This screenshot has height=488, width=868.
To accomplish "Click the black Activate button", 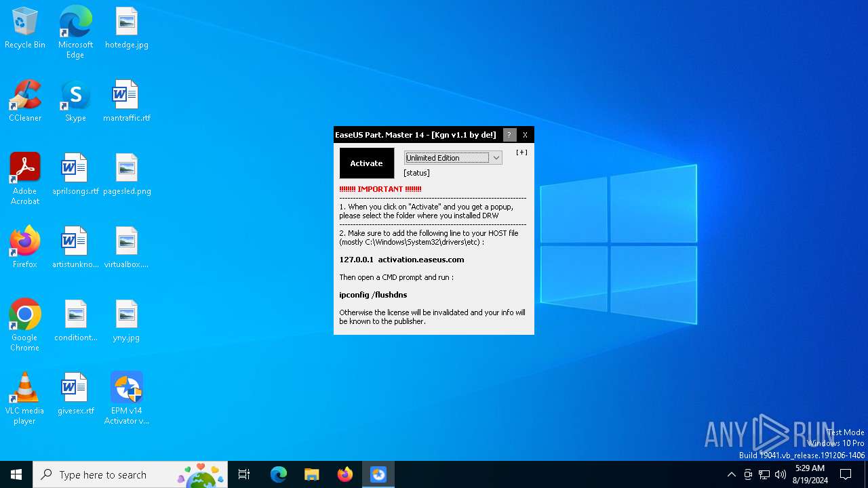I will 366,163.
